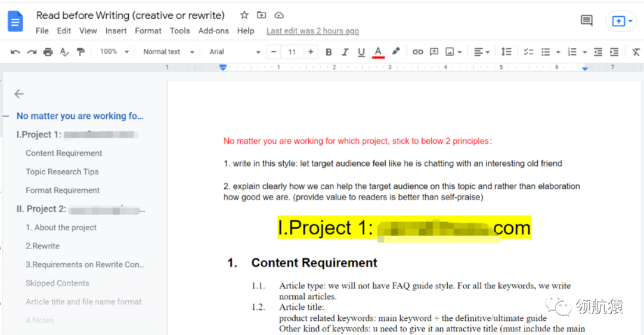Open the Arial font dropdown
Image resolution: width=644 pixels, height=335 pixels.
(234, 52)
